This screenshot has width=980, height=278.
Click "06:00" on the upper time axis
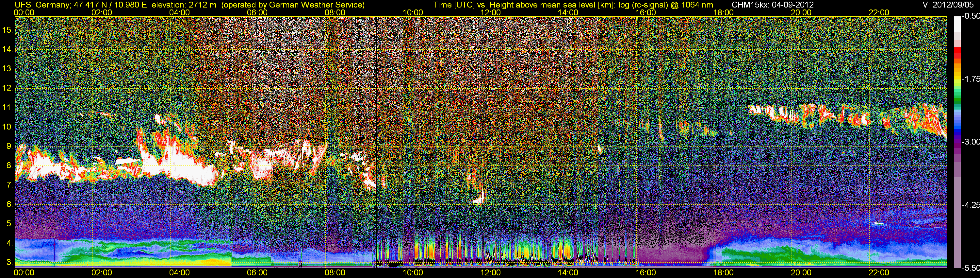point(257,12)
